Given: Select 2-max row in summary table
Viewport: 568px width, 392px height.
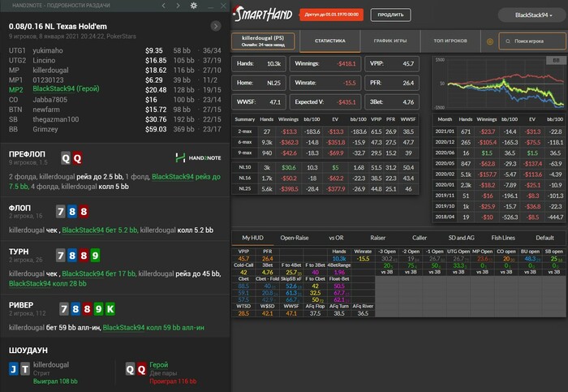Looking at the screenshot, I should pos(325,131).
